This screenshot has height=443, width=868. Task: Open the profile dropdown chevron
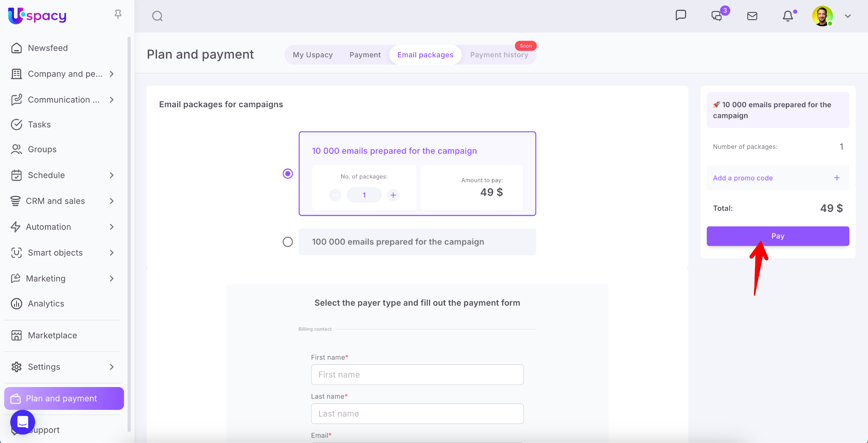(x=848, y=16)
